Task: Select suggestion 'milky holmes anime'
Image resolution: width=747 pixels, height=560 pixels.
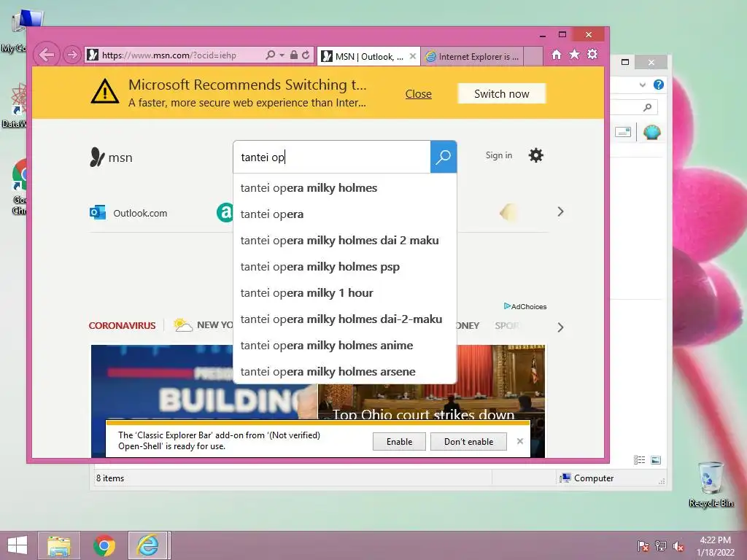Action: coord(344,345)
